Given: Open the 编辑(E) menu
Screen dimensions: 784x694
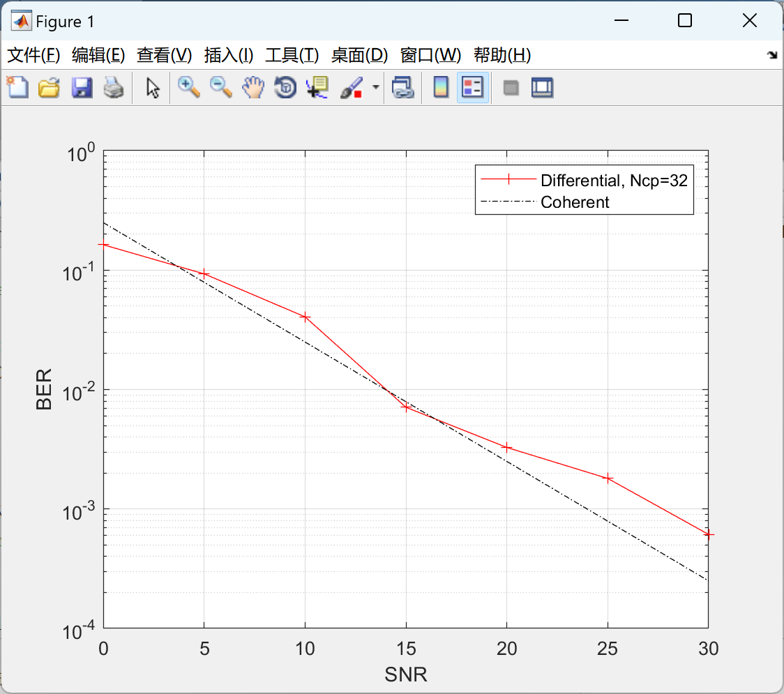Looking at the screenshot, I should 98,55.
